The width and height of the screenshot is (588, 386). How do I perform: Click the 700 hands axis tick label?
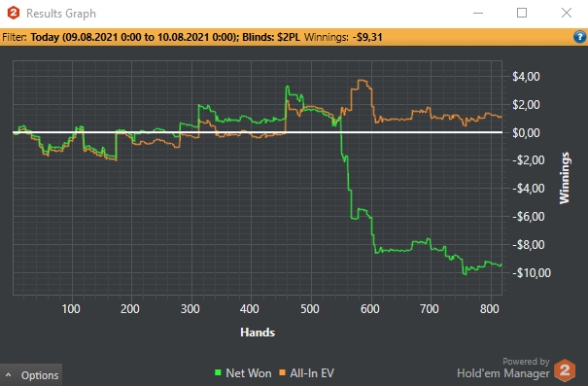430,309
